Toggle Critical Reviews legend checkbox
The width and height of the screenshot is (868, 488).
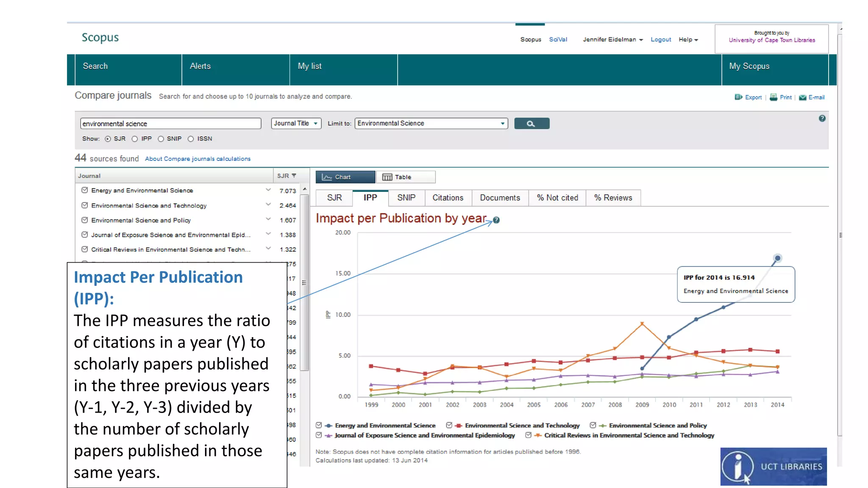(x=528, y=435)
